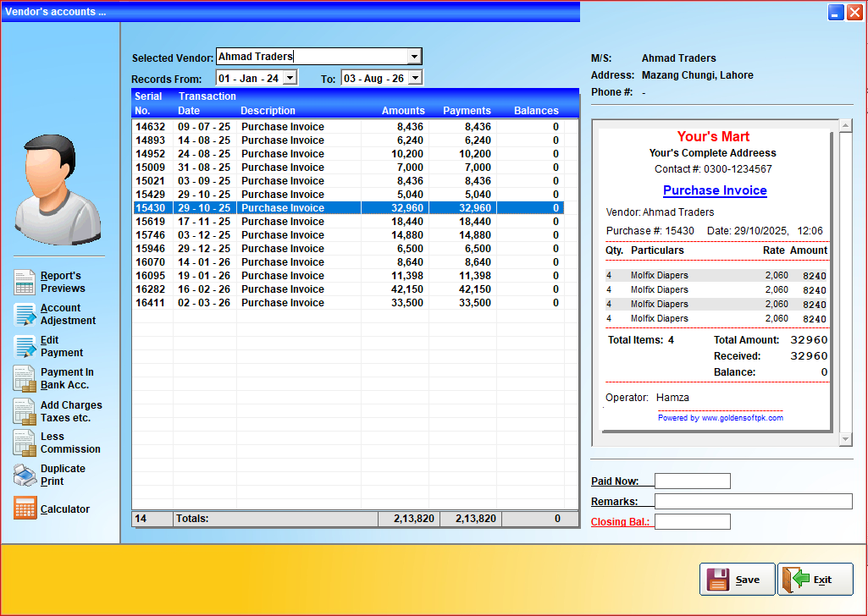The image size is (868, 616).
Task: Select row with serial 15619
Action: pos(348,222)
